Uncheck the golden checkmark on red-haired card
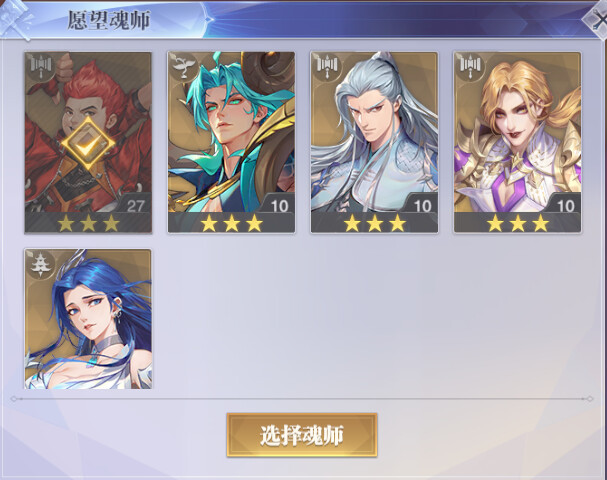This screenshot has width=607, height=480. 88,145
